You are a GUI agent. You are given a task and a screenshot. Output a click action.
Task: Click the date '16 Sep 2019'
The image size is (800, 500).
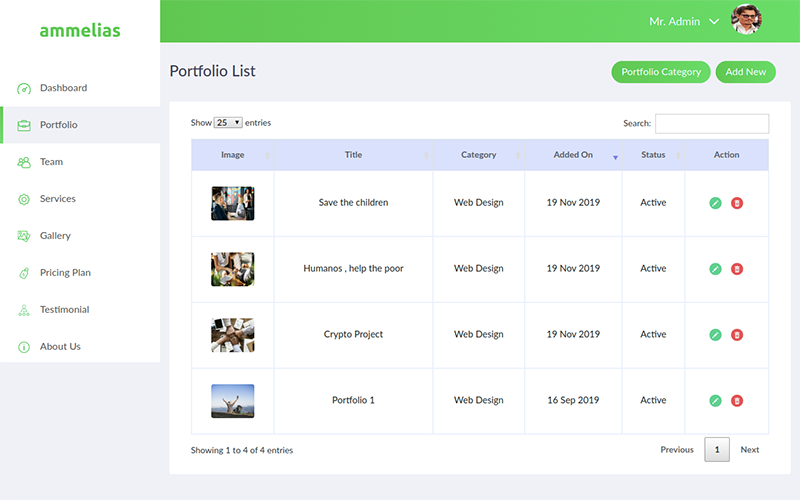point(573,400)
